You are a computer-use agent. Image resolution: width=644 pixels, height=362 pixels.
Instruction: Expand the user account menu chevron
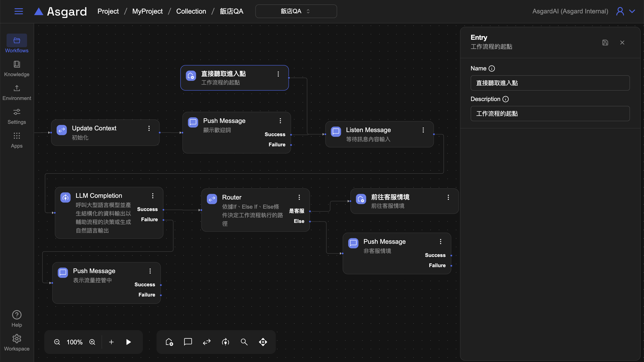point(632,11)
